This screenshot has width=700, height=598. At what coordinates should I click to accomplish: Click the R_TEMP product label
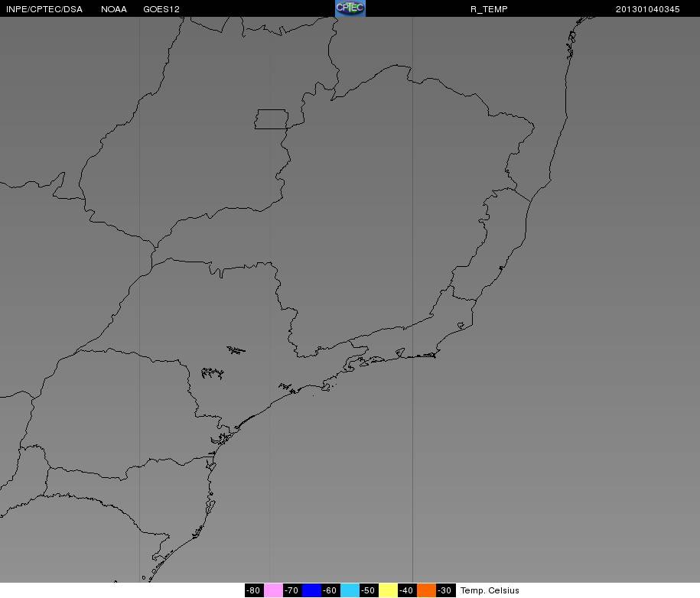point(489,9)
